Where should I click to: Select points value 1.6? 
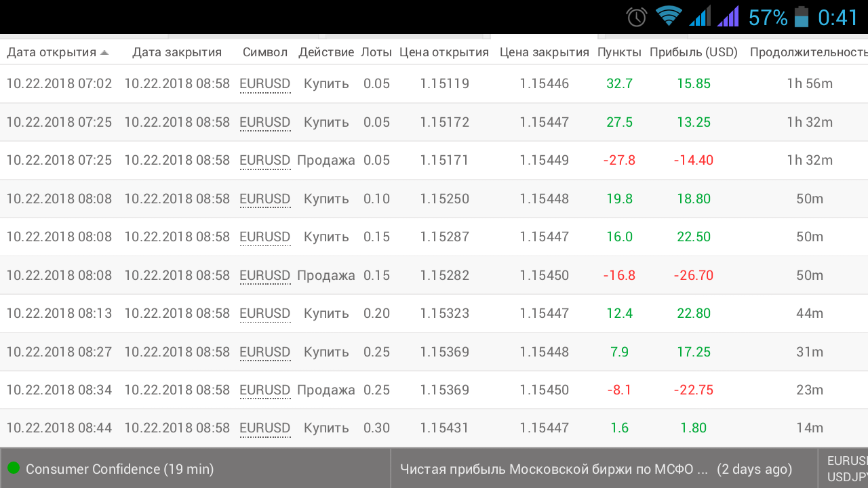coord(620,428)
